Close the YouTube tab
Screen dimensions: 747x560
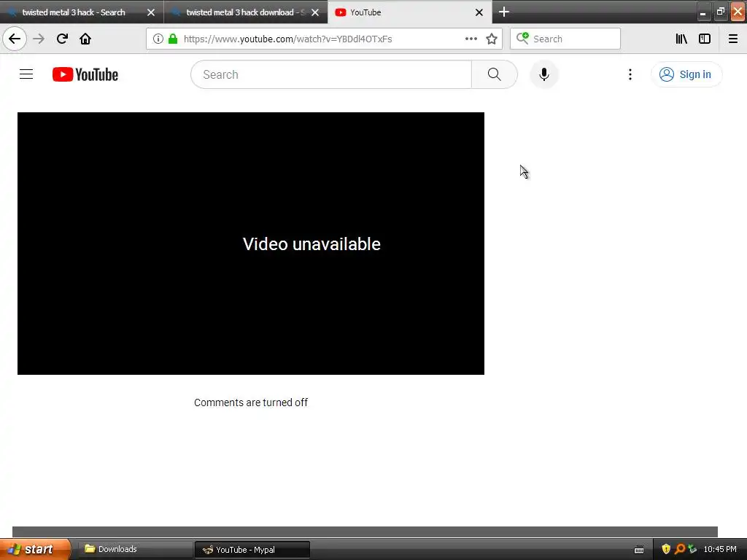pyautogui.click(x=479, y=12)
